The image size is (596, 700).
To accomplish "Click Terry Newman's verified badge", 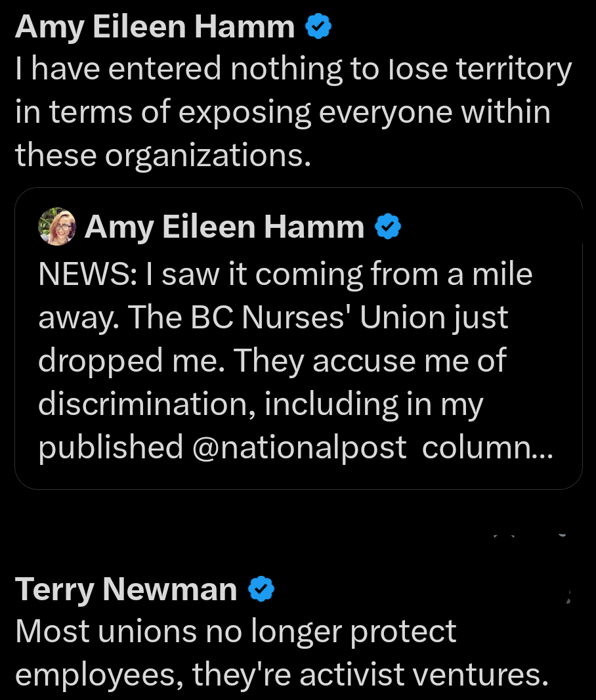I will 261,589.
